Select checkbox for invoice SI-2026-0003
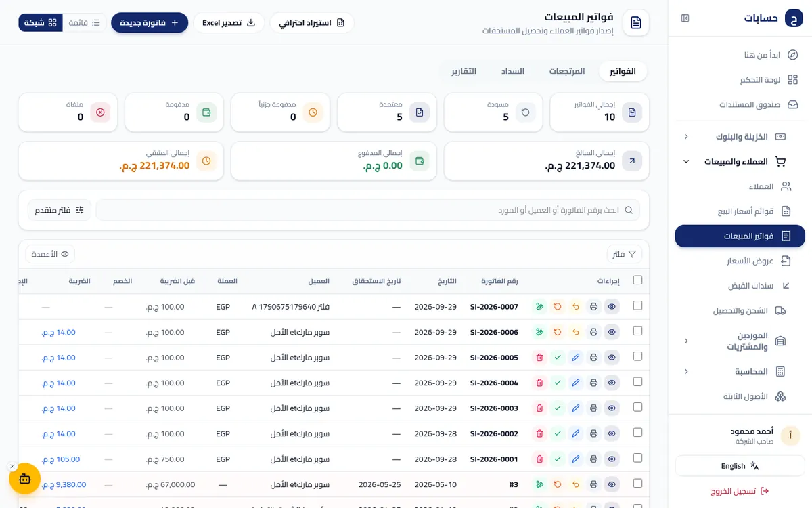The image size is (812, 508). tap(637, 407)
